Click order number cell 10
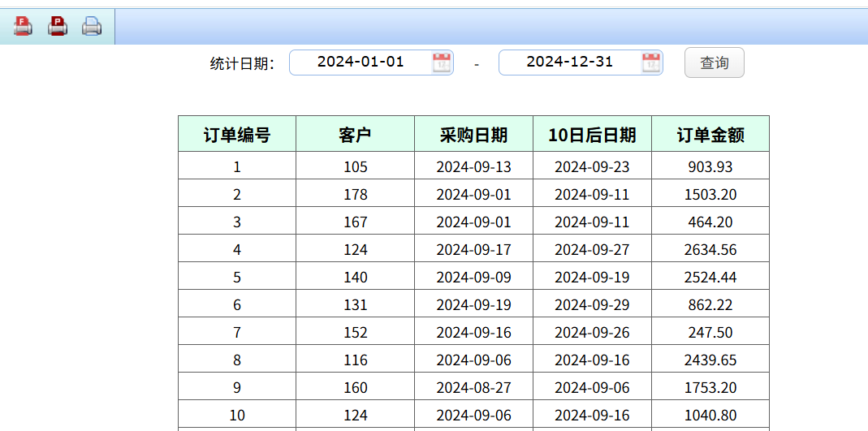Viewport: 868px width, 431px height. tap(237, 415)
